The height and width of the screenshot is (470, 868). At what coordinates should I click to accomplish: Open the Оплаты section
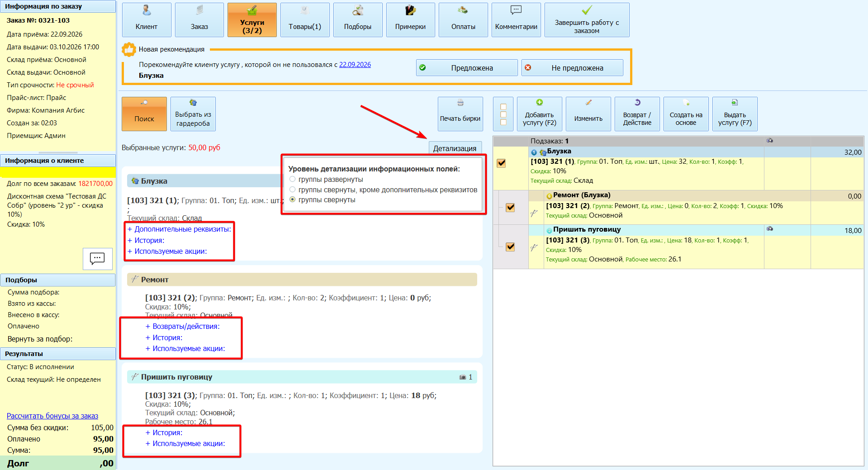pos(463,20)
